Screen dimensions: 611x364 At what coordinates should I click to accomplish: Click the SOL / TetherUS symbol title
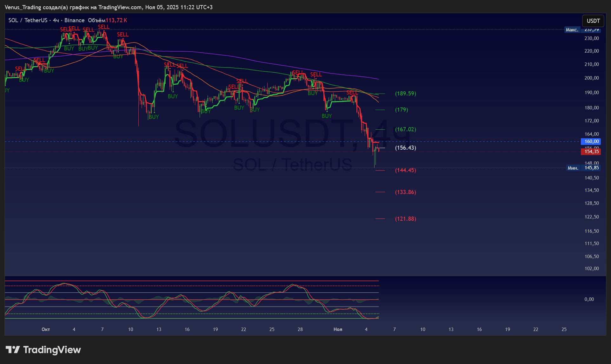[28, 20]
